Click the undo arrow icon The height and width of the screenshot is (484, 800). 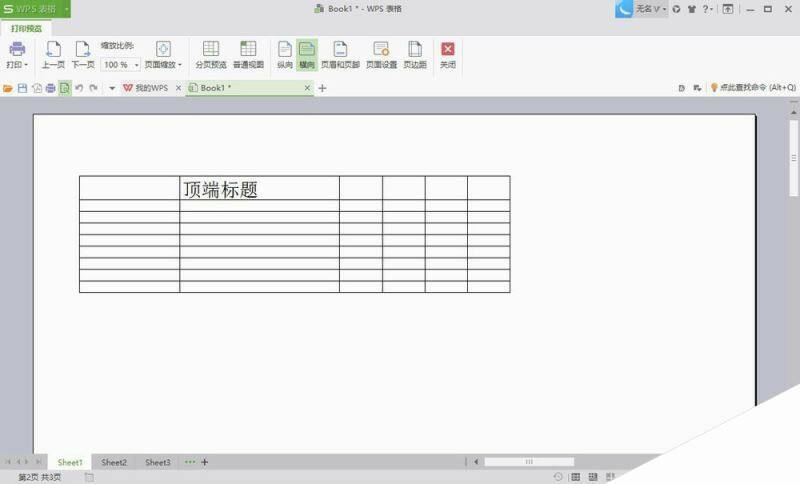(x=79, y=88)
